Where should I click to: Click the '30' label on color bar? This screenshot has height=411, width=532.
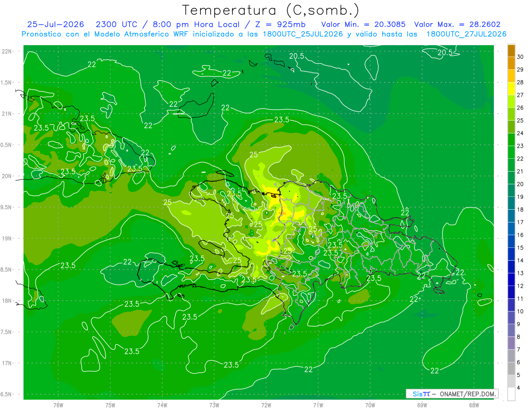[520, 57]
